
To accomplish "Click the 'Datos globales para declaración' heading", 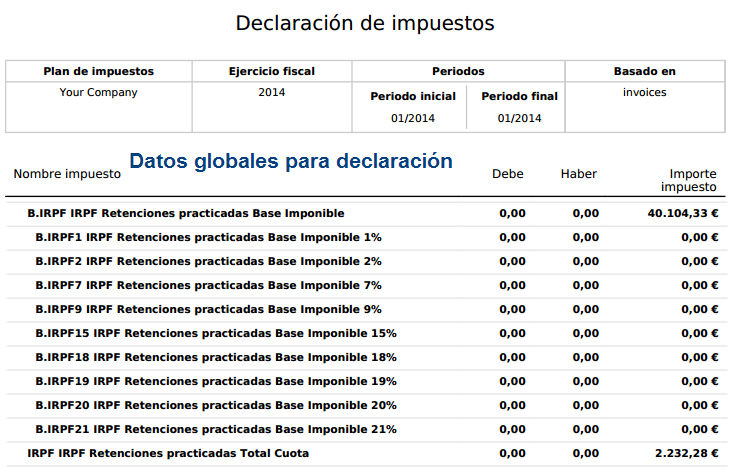I will [x=291, y=161].
